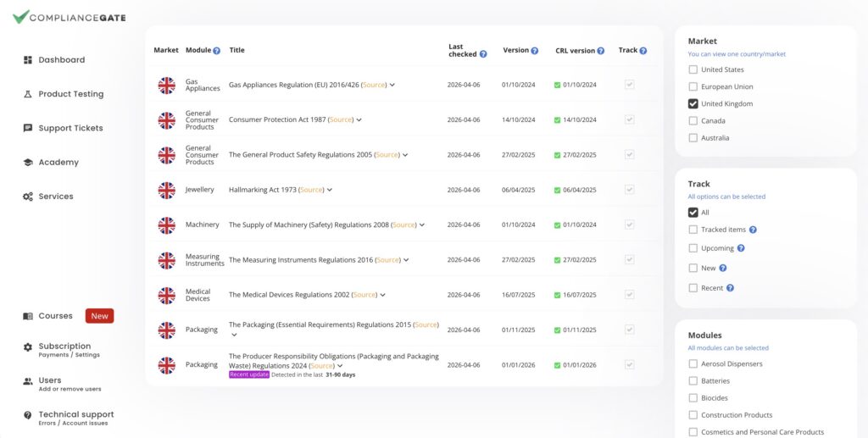Expand Gas Appliances Regulation row details

pyautogui.click(x=392, y=86)
